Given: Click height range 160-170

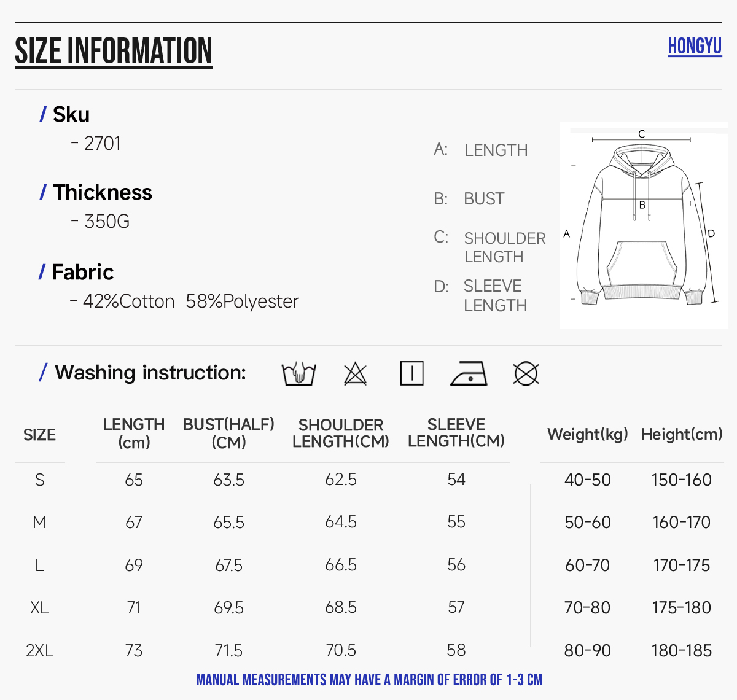Looking at the screenshot, I should [x=682, y=522].
